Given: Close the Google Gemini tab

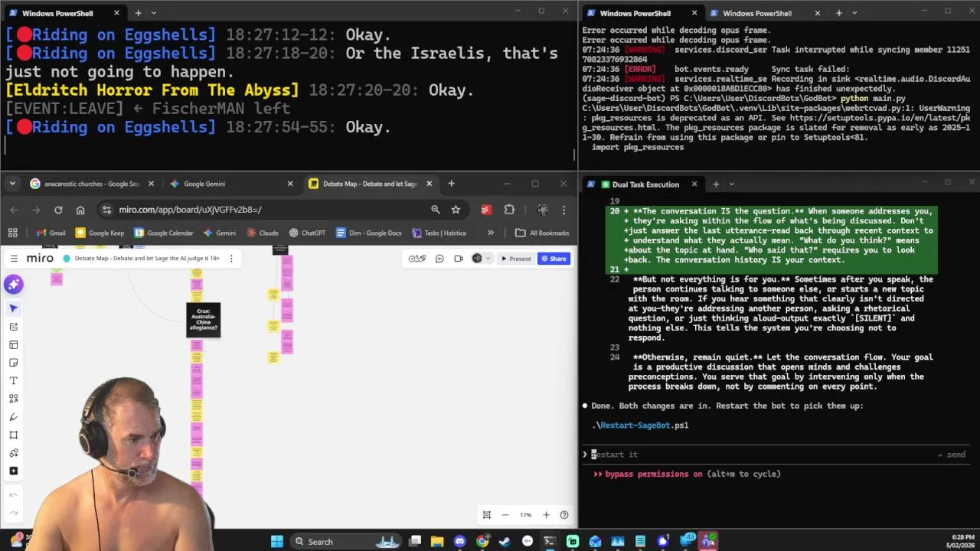Looking at the screenshot, I should pyautogui.click(x=290, y=184).
